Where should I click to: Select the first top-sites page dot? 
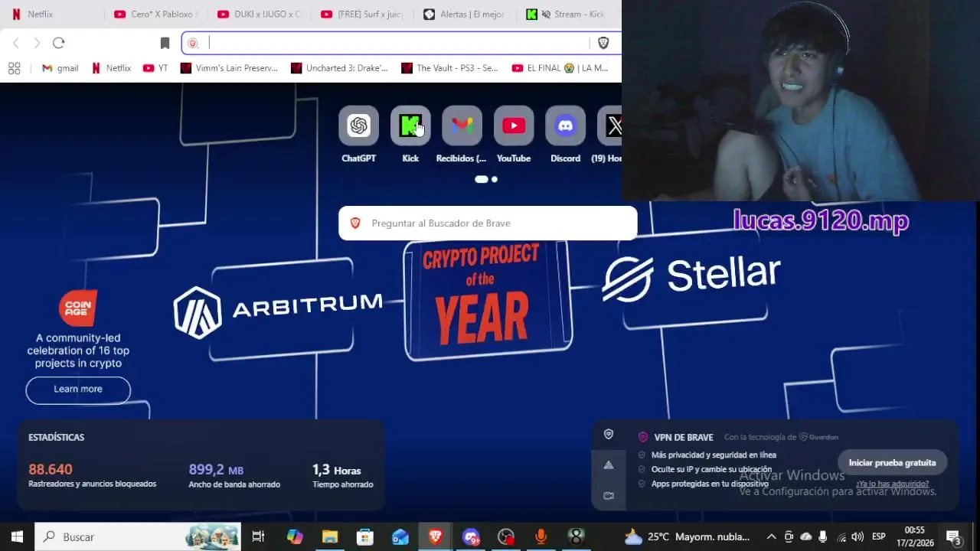[x=482, y=179]
